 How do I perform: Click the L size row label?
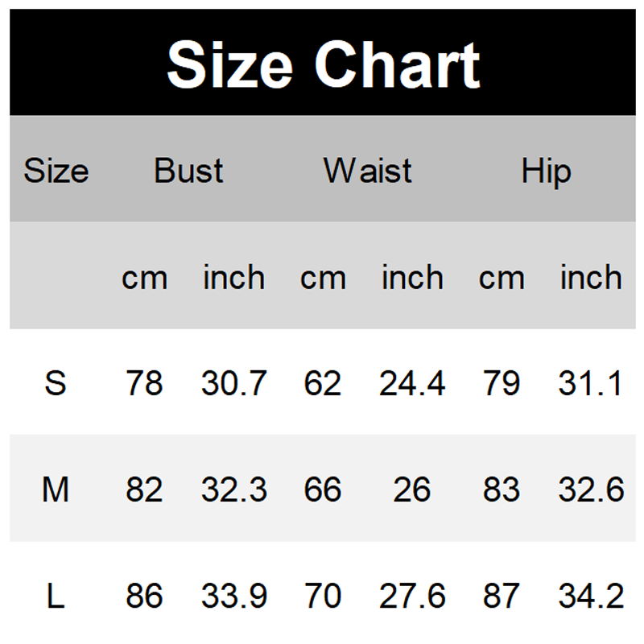[56, 597]
